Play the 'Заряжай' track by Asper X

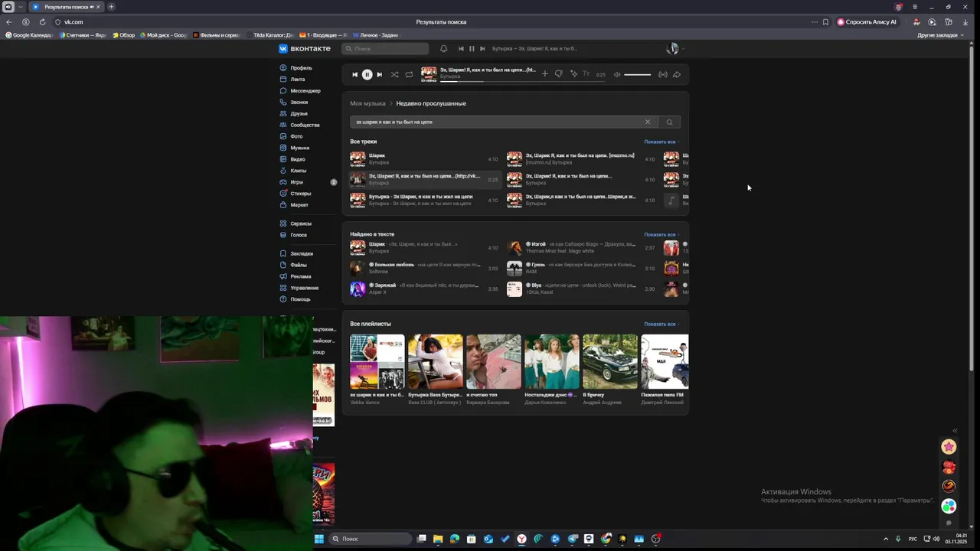pos(424,289)
